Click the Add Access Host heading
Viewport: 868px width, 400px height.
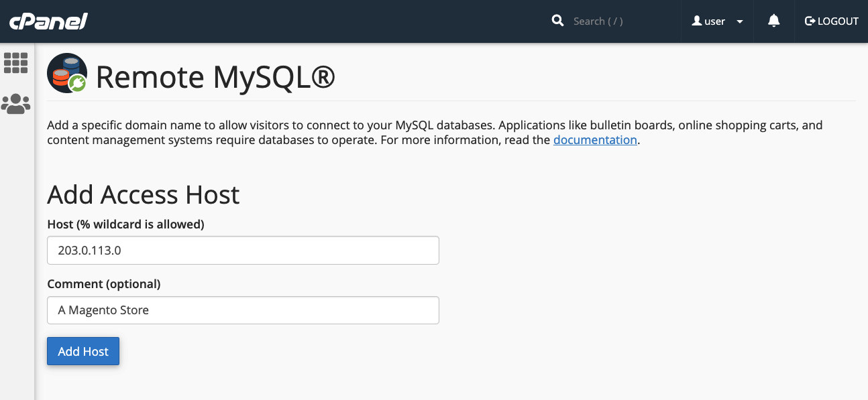(143, 195)
